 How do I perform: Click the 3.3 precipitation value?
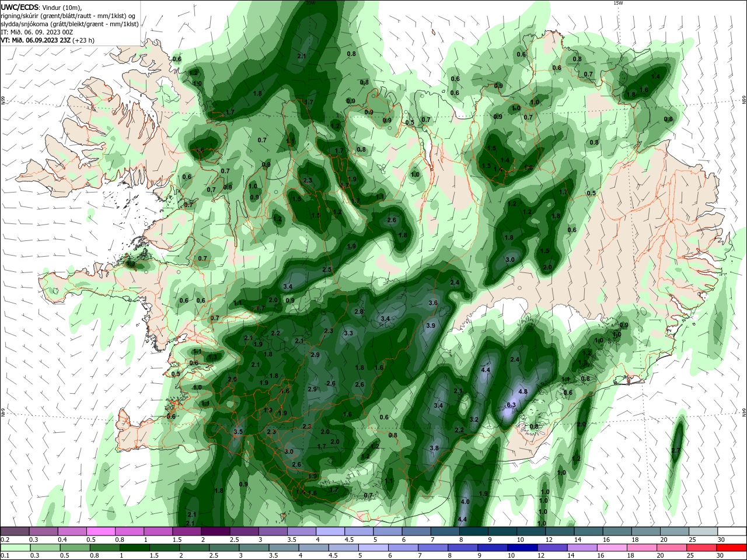click(x=348, y=333)
